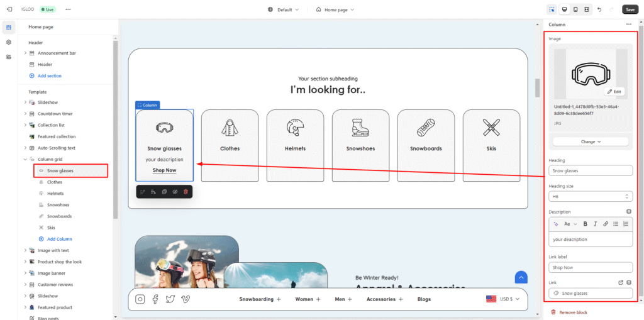Image resolution: width=644 pixels, height=320 pixels.
Task: Toggle the inspector selection tool
Action: (552, 9)
